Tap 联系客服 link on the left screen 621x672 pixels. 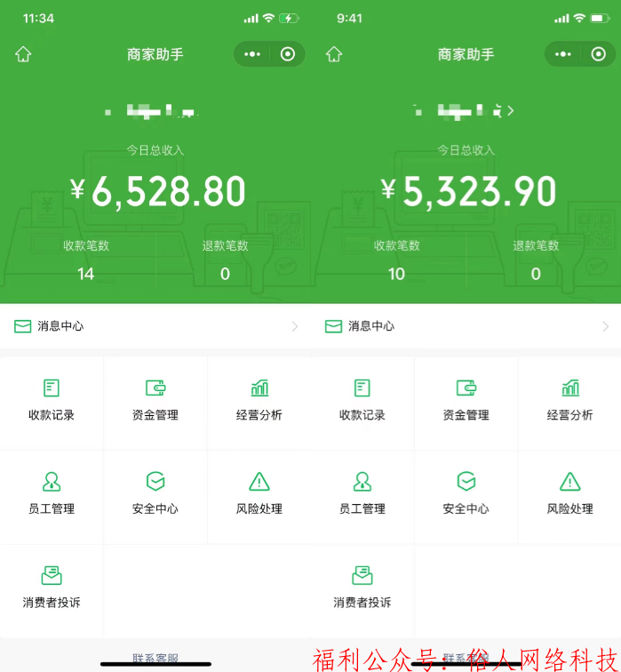coord(155,658)
